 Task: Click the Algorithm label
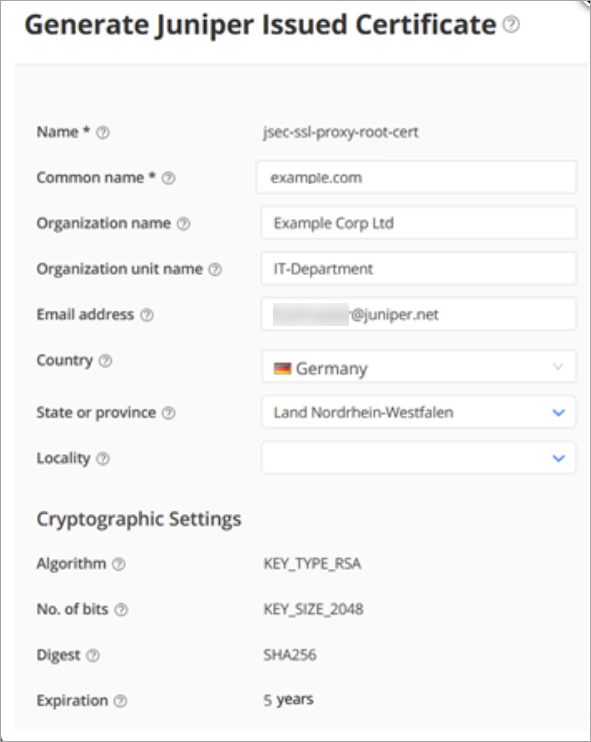[x=71, y=564]
